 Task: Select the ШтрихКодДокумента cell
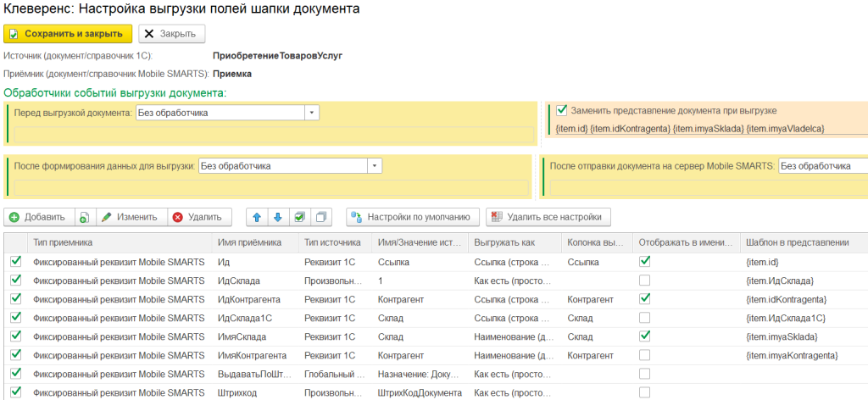[x=420, y=392]
